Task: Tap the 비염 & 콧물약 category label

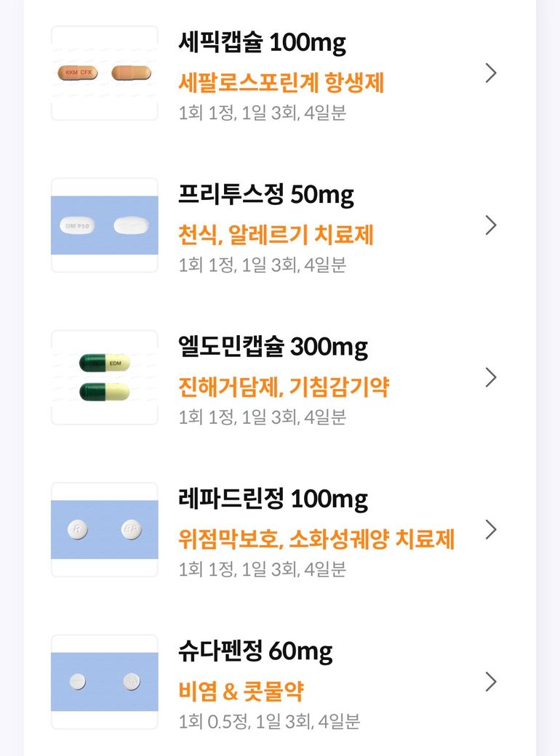Action: [x=241, y=691]
